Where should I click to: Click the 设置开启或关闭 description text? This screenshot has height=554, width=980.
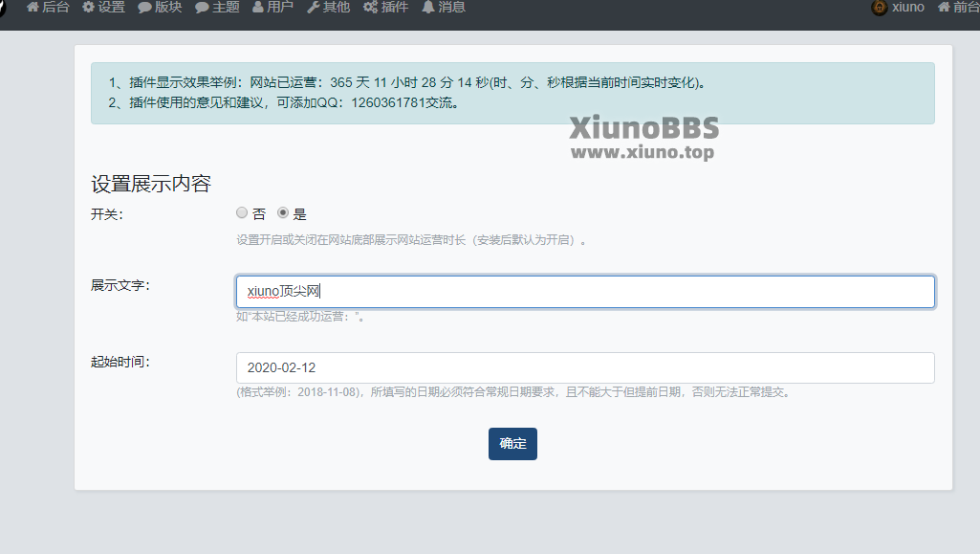pos(411,239)
